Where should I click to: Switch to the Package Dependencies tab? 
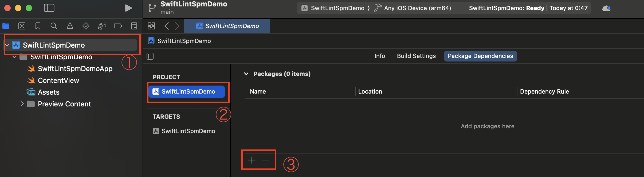pyautogui.click(x=480, y=56)
